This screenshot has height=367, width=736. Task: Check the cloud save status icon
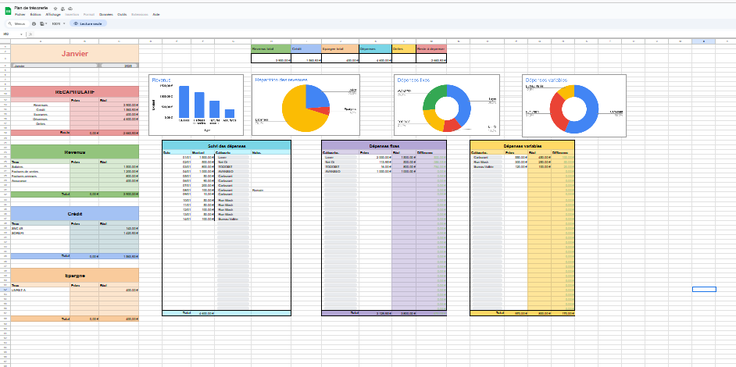(x=70, y=8)
